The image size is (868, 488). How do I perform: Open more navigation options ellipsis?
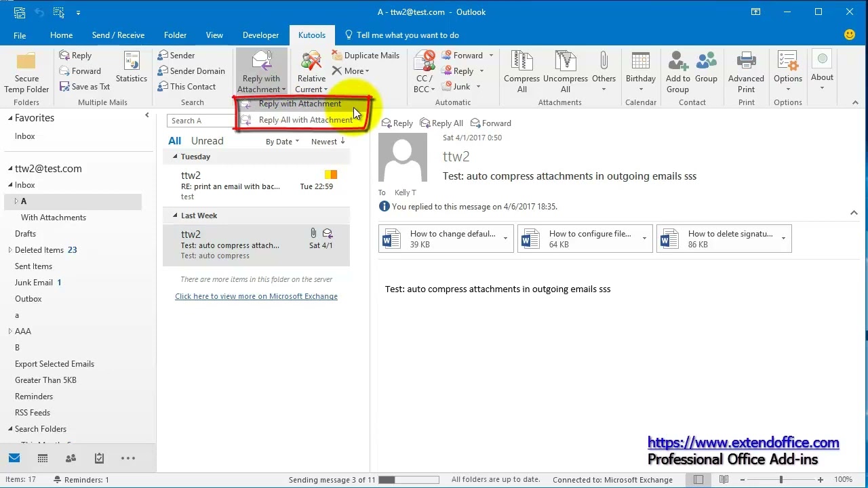point(128,458)
